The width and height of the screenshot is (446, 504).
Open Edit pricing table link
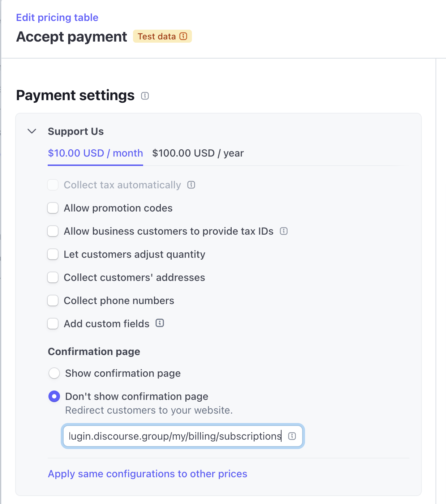tap(57, 17)
